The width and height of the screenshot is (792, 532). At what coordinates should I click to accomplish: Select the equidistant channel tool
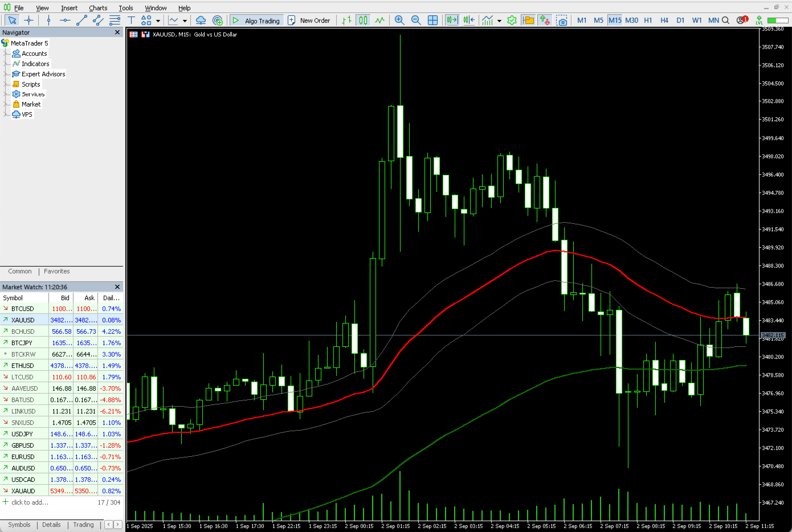click(98, 20)
